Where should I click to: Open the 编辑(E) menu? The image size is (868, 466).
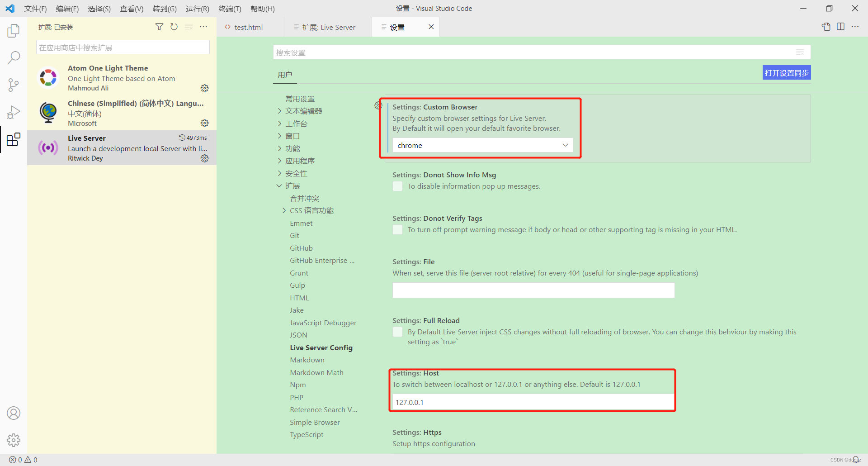[x=67, y=9]
